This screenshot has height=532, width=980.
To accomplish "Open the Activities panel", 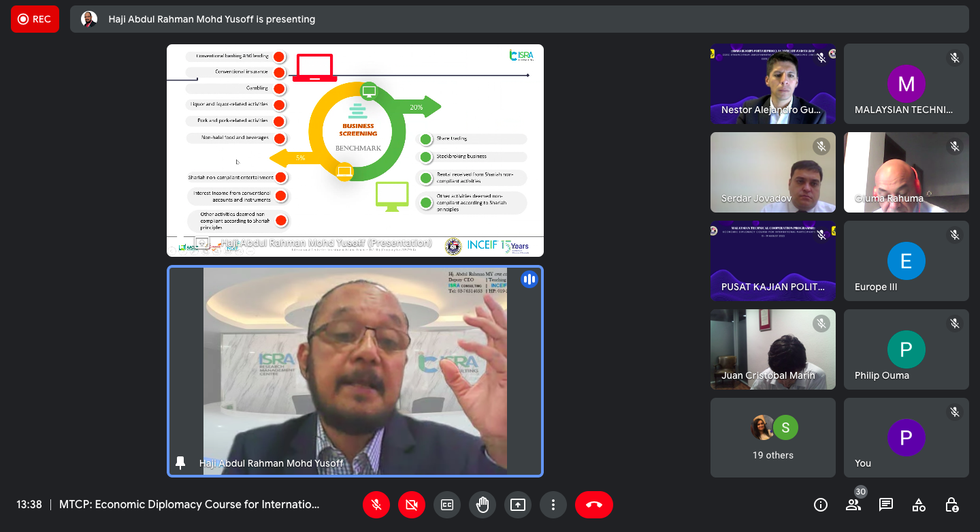I will [x=919, y=505].
